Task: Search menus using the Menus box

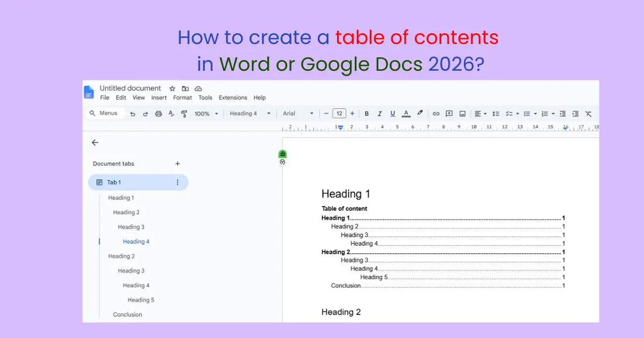Action: (105, 113)
